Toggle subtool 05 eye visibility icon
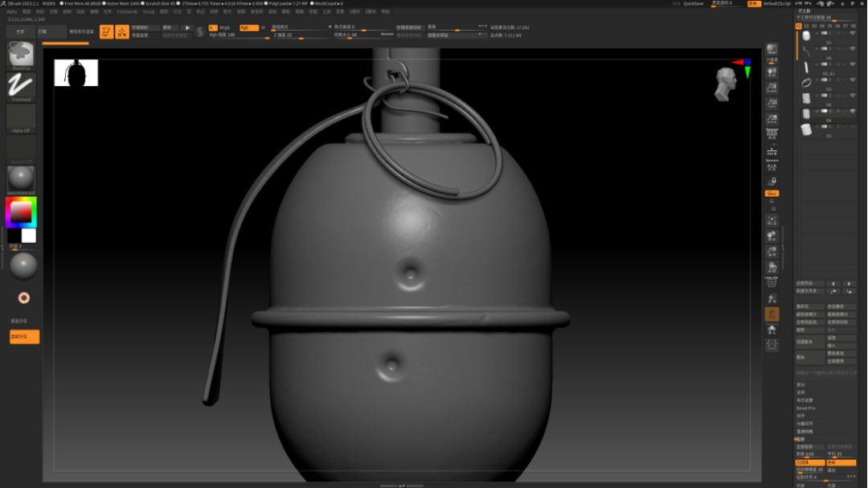The width and height of the screenshot is (868, 488). tap(853, 127)
